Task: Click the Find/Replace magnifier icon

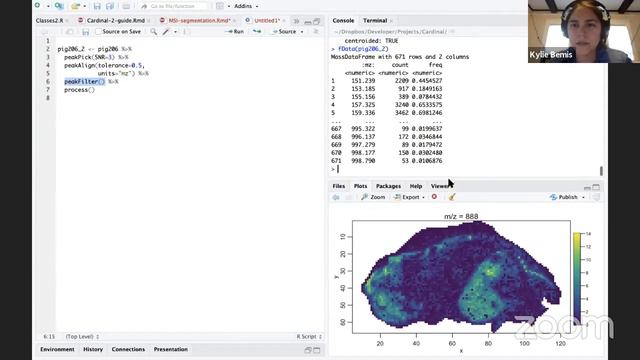Action: [x=153, y=31]
